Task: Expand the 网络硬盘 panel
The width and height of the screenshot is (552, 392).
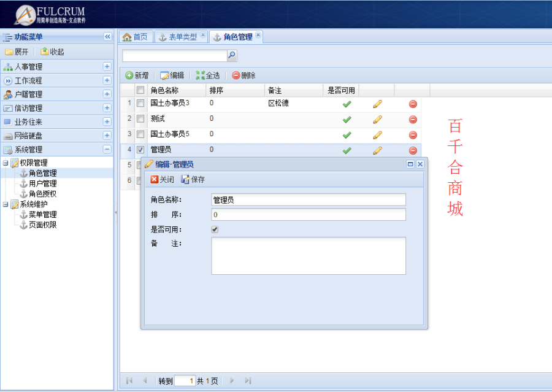Action: 107,135
